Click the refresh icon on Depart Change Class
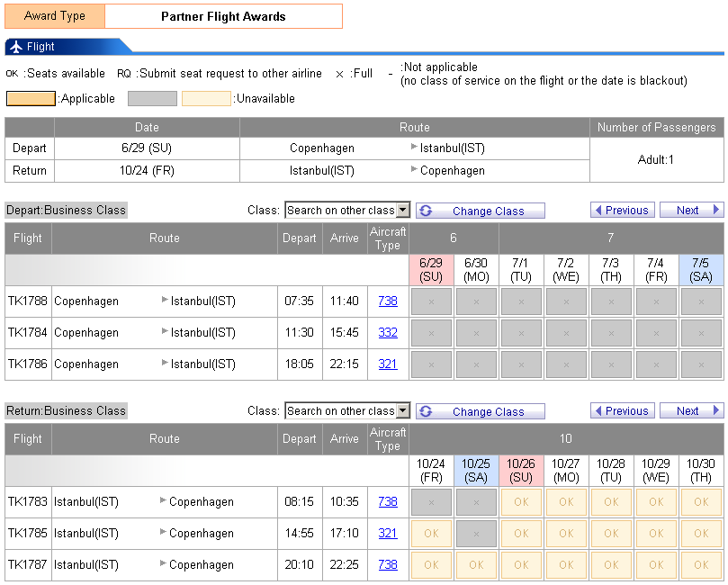 (x=427, y=211)
